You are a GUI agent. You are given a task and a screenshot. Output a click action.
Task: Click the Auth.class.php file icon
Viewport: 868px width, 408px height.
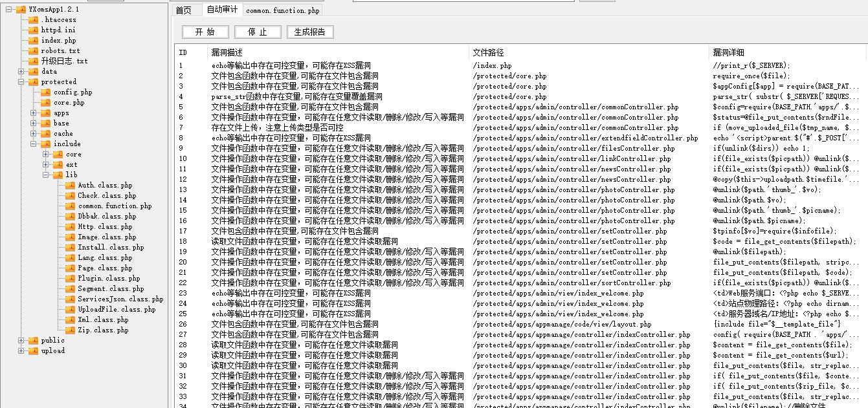click(x=71, y=186)
